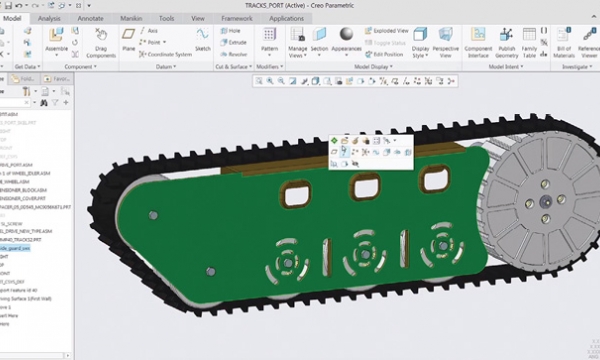Open the Component Interface tool

pos(478,42)
